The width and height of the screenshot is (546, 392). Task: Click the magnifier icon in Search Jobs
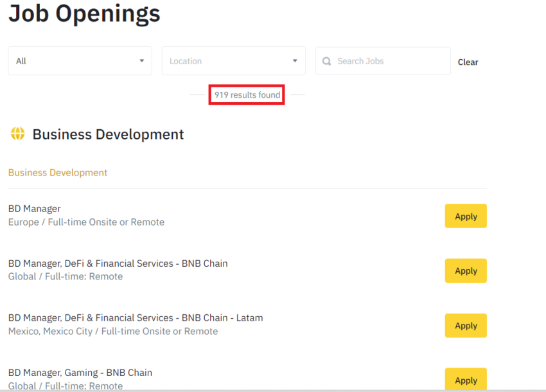[x=326, y=61]
